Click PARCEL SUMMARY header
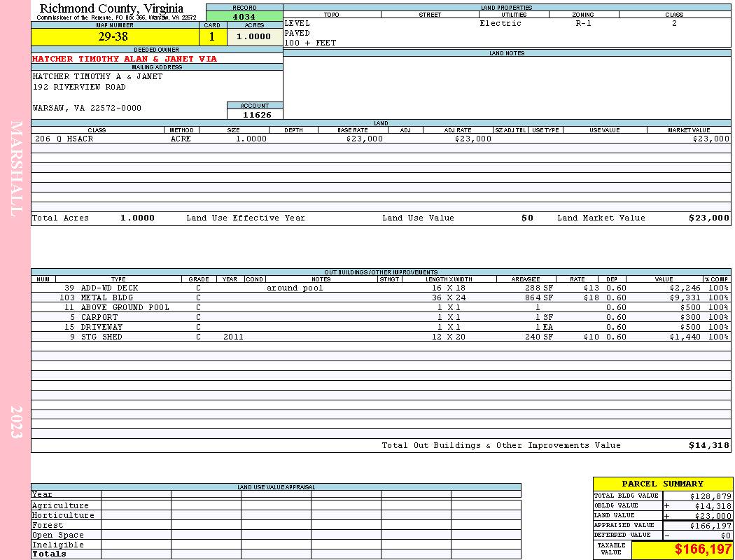Viewport: 735px width, 560px height. click(662, 484)
